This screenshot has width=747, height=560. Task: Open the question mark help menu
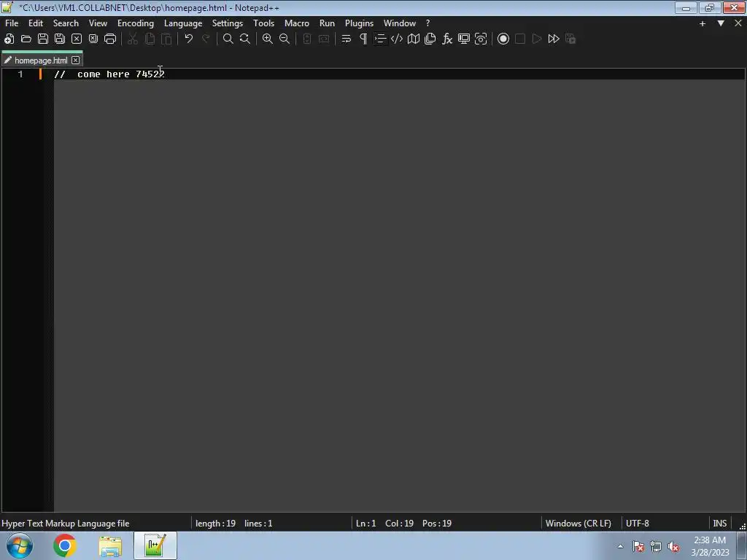[x=427, y=23]
